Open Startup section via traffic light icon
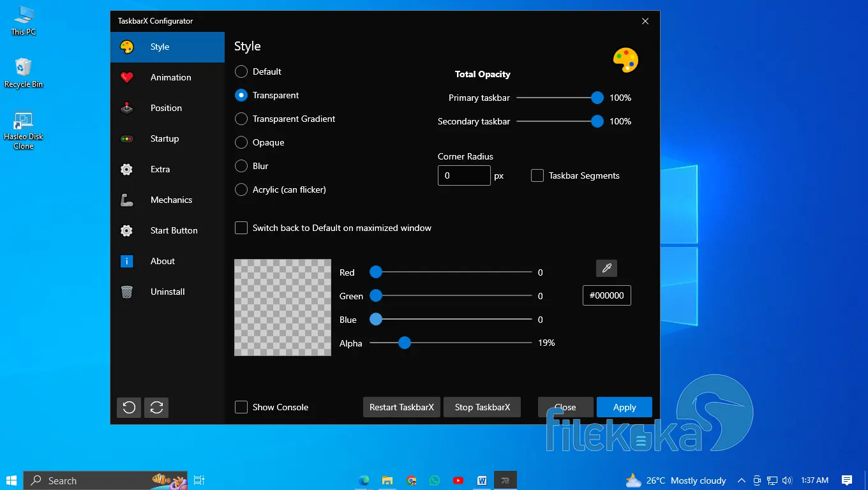This screenshot has width=868, height=490. point(127,139)
